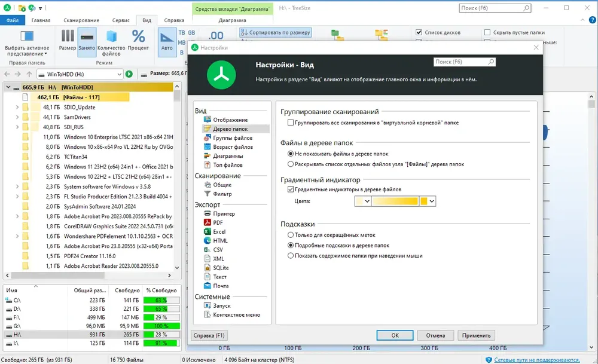Select Только для сокращённых меток option
The image size is (598, 364).
pos(291,235)
